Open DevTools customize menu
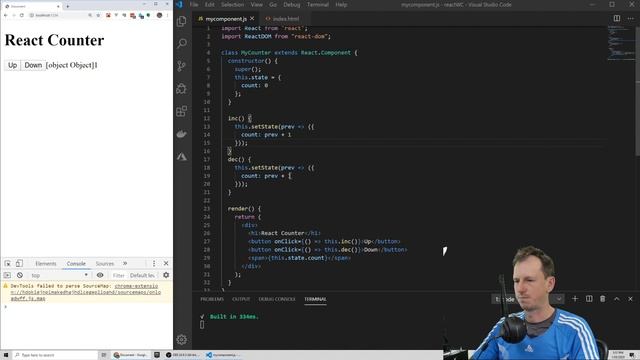The image size is (640, 360). pyautogui.click(x=154, y=263)
